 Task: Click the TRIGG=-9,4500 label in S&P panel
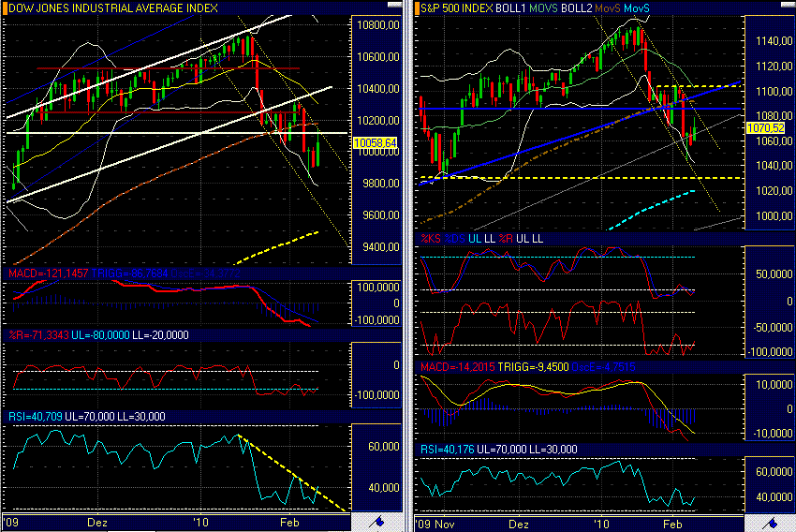pos(533,367)
